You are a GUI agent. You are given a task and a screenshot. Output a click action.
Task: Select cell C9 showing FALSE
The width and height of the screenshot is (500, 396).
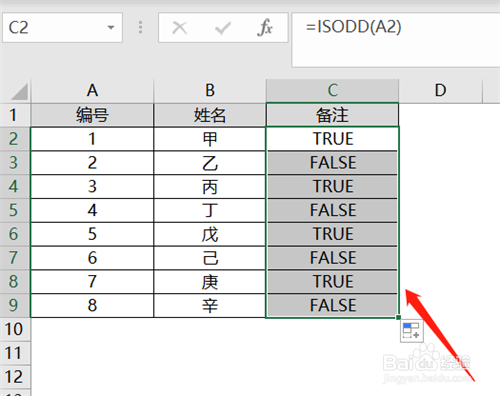tap(332, 305)
